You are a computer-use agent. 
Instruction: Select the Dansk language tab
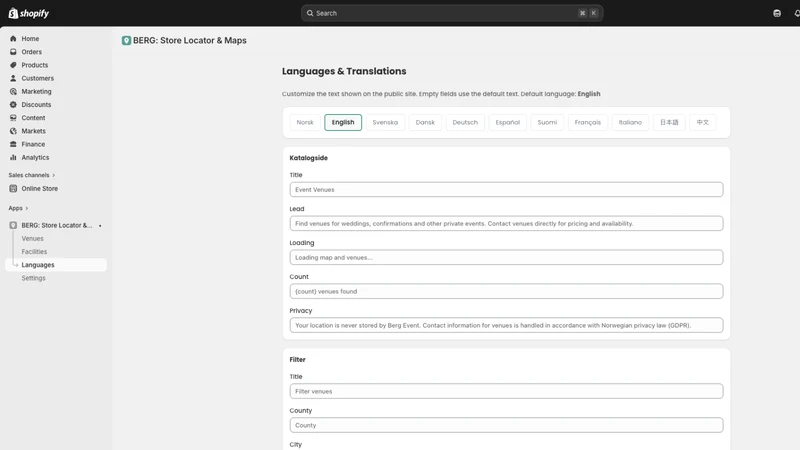coord(425,122)
